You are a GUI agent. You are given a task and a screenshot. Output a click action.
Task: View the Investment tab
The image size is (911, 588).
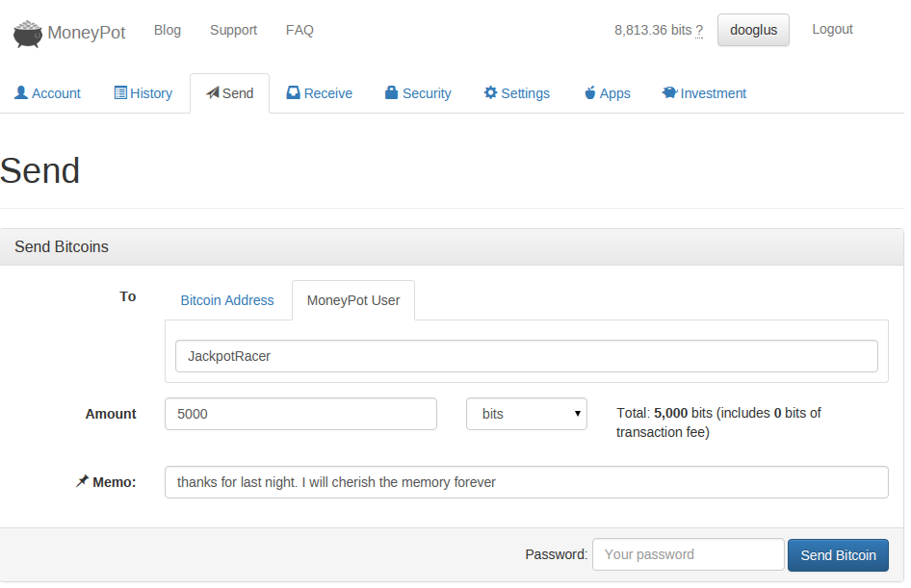(704, 93)
